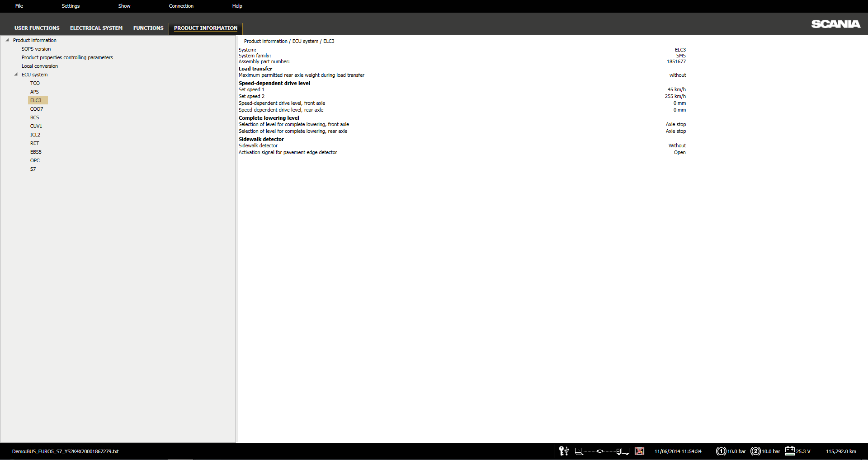The height and width of the screenshot is (460, 868).
Task: Click the battery voltage icon
Action: click(x=790, y=451)
